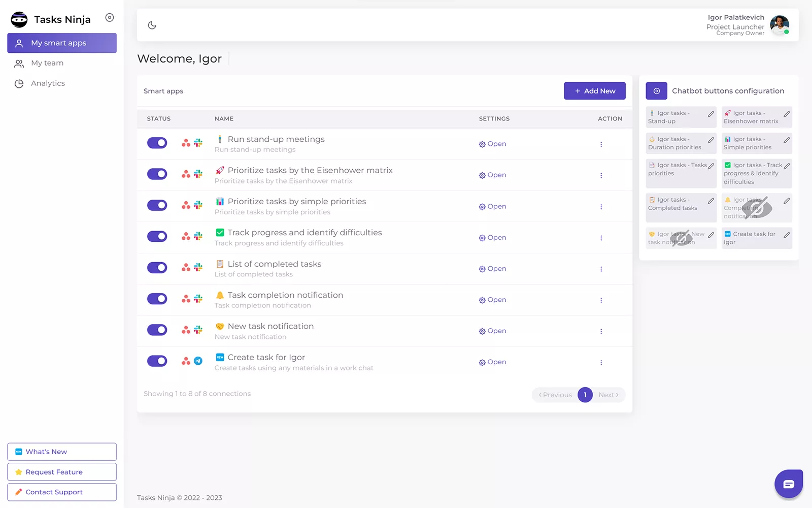
Task: Click the chatbot configuration add icon
Action: pos(656,91)
